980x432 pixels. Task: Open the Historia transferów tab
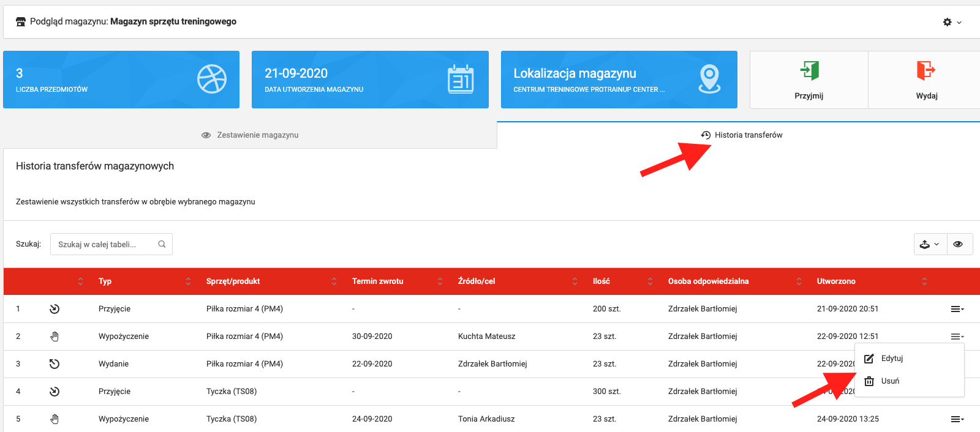(742, 135)
